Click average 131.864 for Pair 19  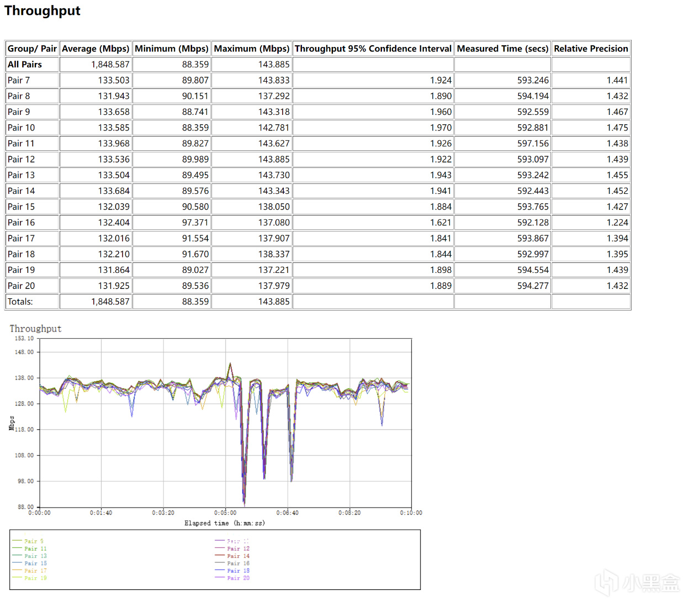pyautogui.click(x=114, y=270)
